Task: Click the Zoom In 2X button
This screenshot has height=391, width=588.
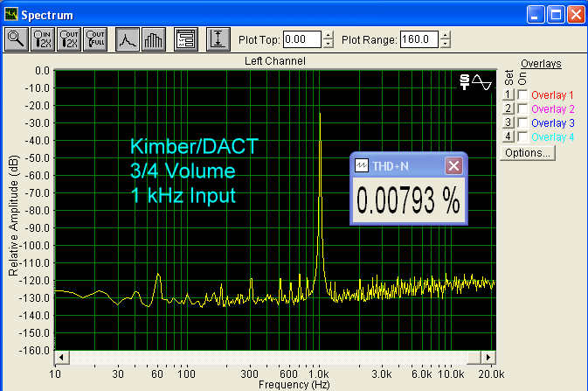Action: 42,38
